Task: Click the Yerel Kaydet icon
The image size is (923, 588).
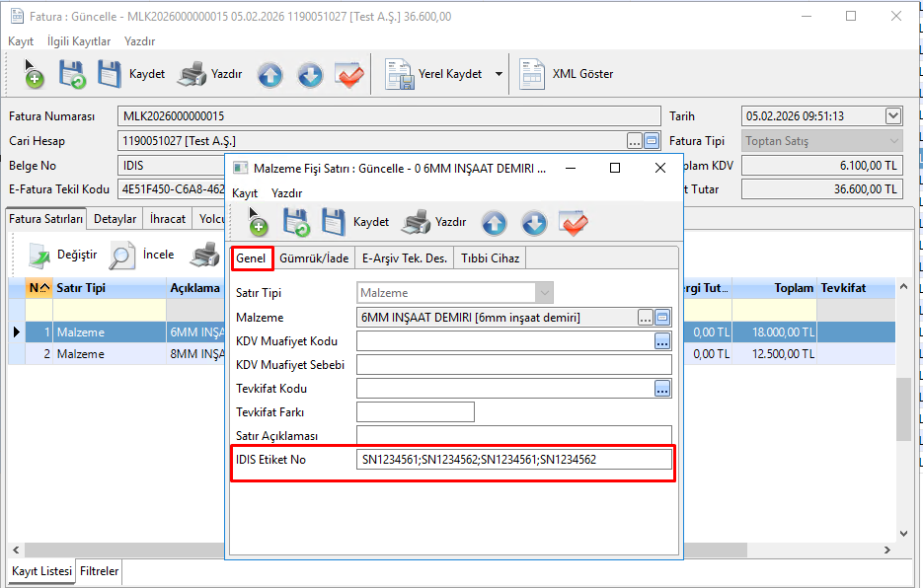Action: pos(399,74)
